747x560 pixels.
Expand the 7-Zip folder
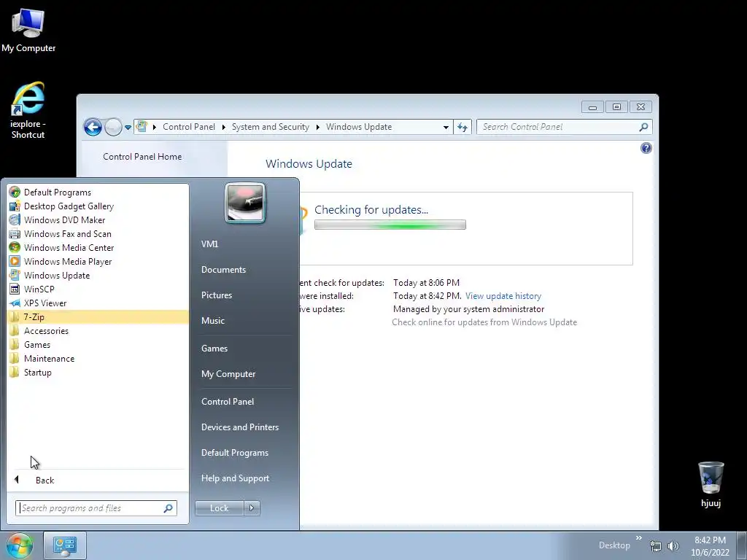(98, 316)
